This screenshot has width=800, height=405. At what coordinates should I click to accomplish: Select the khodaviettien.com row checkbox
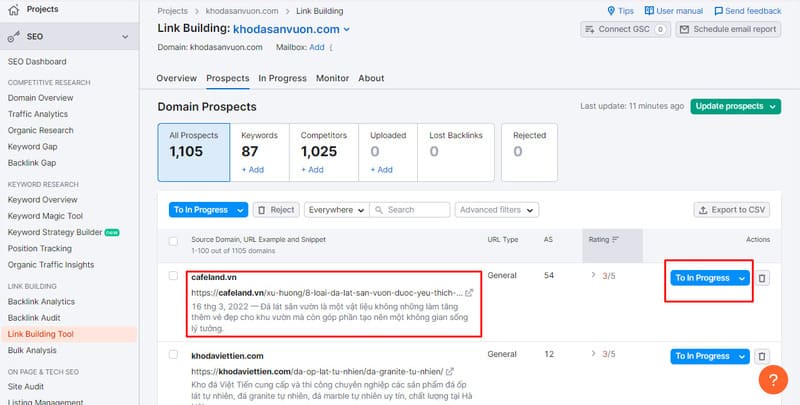tap(174, 354)
